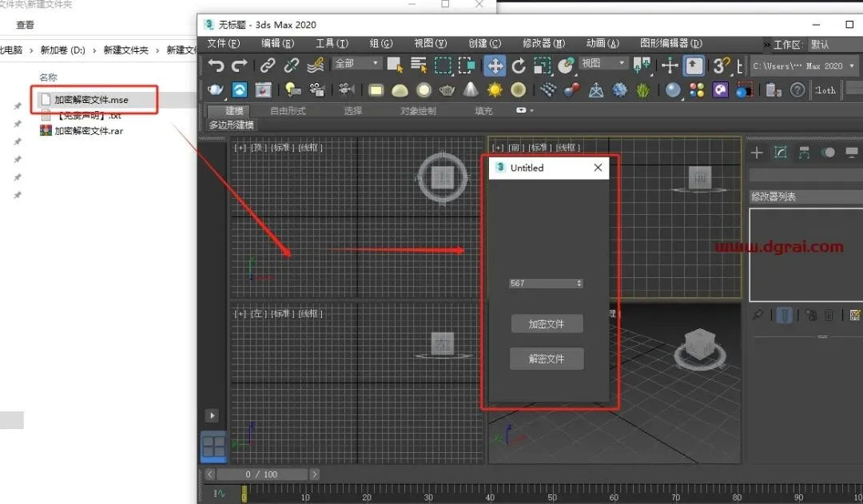This screenshot has width=863, height=504.
Task: Open the 视图 reference coordinate dropdown
Action: pyautogui.click(x=603, y=63)
